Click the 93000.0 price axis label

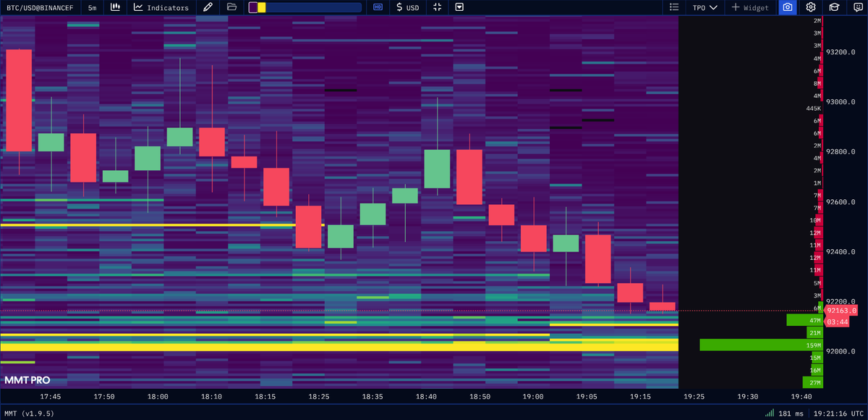click(841, 102)
